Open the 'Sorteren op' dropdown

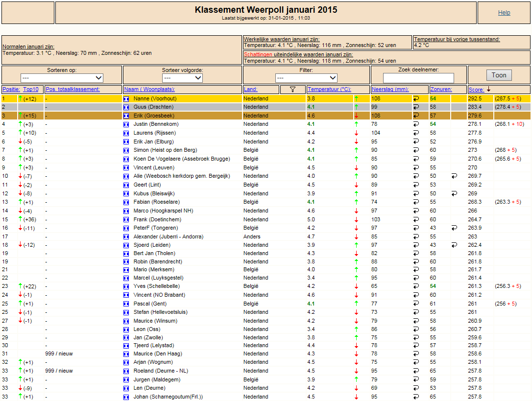pos(62,78)
